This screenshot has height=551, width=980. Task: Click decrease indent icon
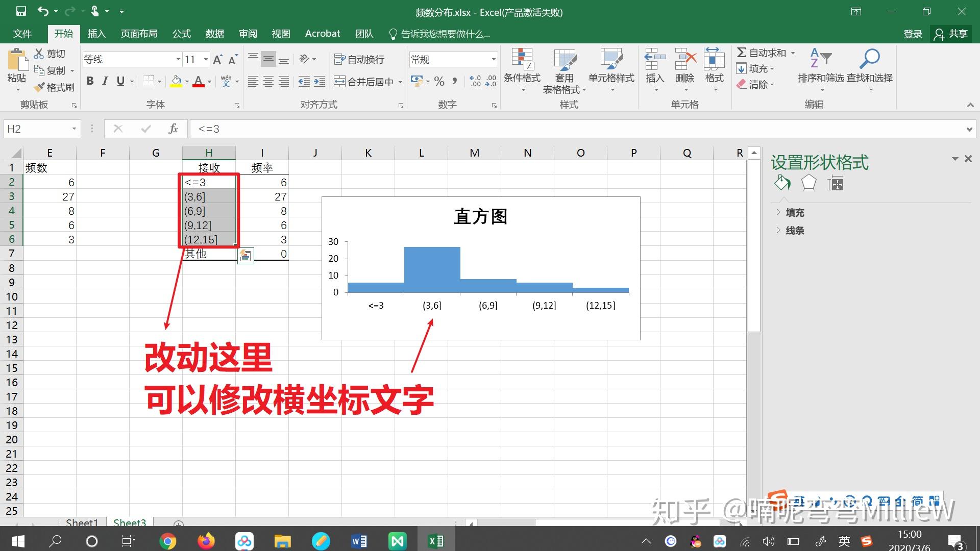point(304,82)
